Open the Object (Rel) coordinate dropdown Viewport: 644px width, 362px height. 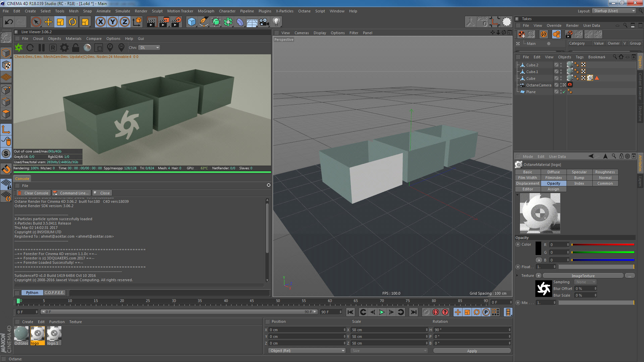307,351
